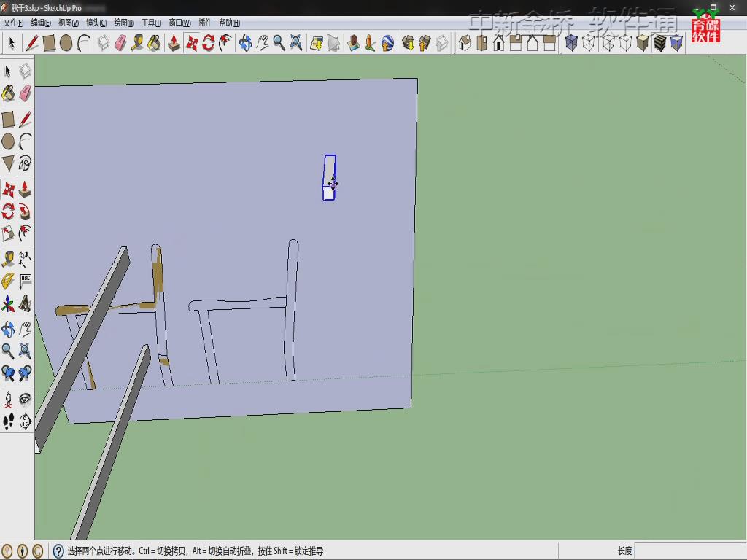This screenshot has height=560, width=747.
Task: Switch to Iso view
Action: 465,43
